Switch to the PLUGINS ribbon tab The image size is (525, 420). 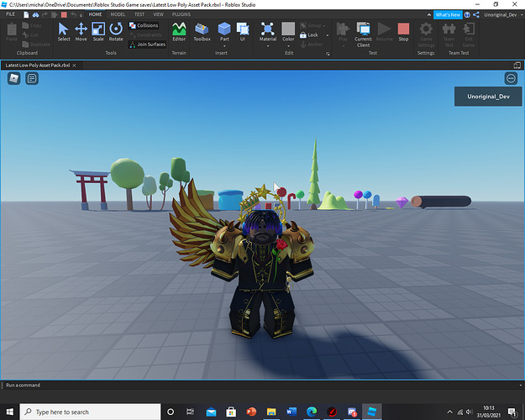(181, 14)
